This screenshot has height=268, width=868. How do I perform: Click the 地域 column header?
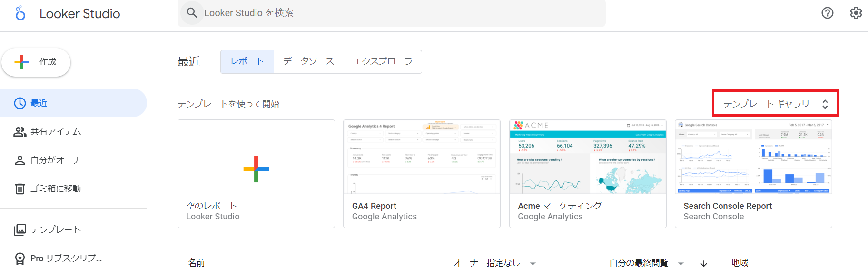click(740, 263)
